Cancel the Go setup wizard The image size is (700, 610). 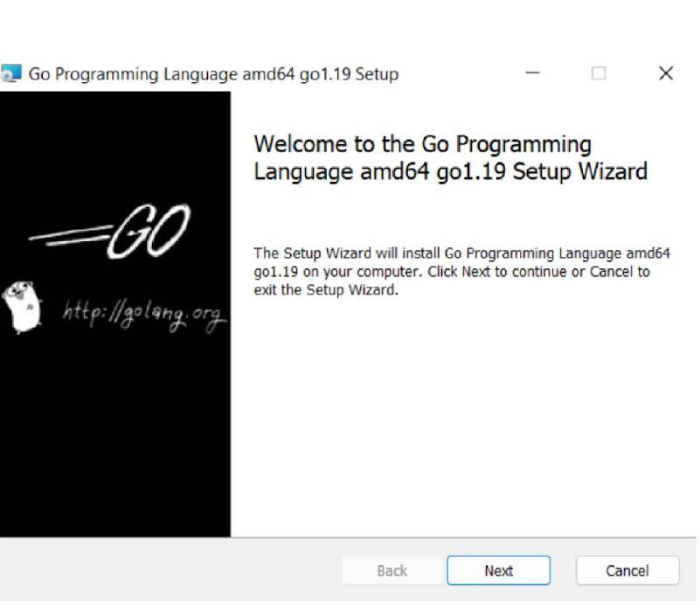(627, 571)
